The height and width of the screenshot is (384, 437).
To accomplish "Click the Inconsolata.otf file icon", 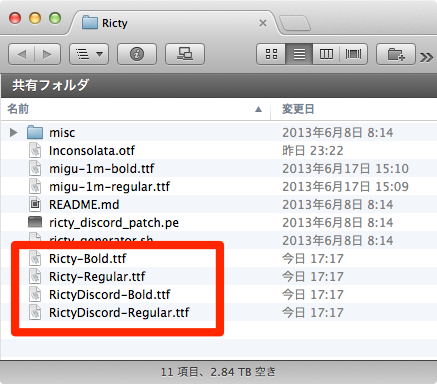I will [35, 150].
